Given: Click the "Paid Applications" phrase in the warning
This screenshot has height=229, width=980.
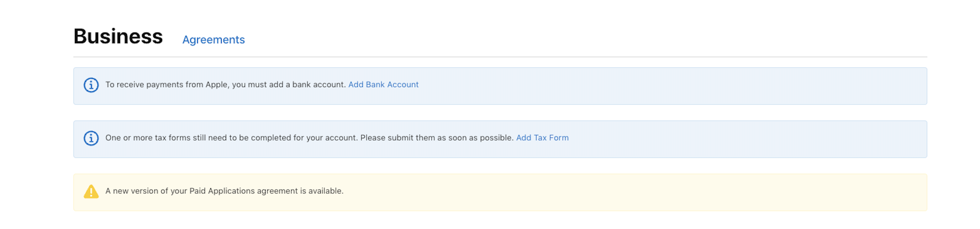Looking at the screenshot, I should [x=222, y=191].
